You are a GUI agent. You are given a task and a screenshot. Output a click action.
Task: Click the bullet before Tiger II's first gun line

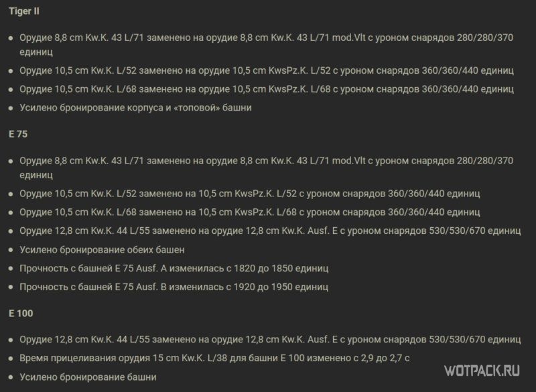[11, 38]
